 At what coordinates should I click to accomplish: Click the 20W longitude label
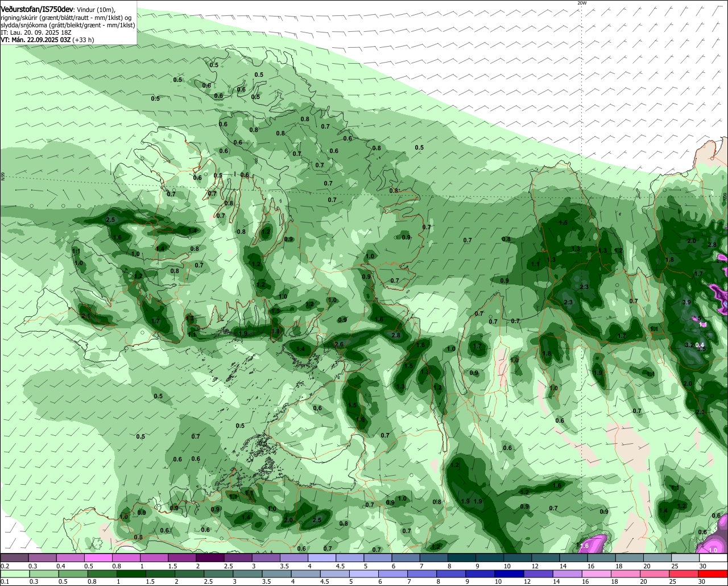tap(581, 3)
